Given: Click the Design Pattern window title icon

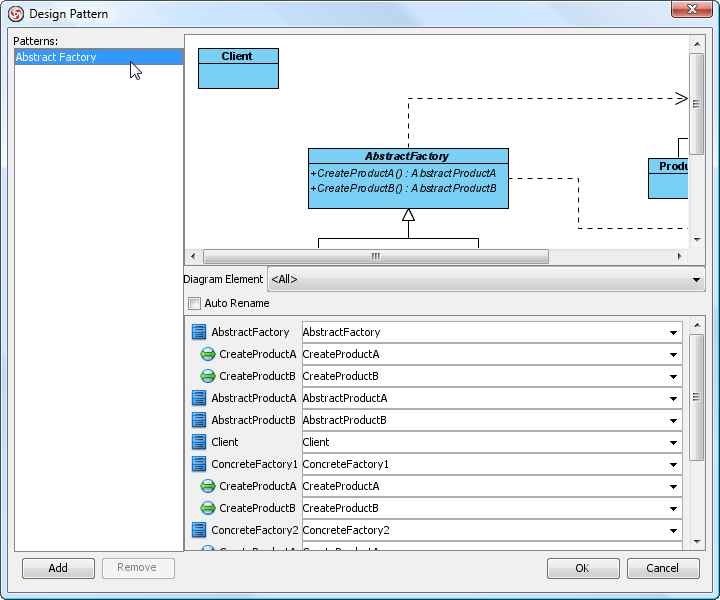Looking at the screenshot, I should [16, 14].
